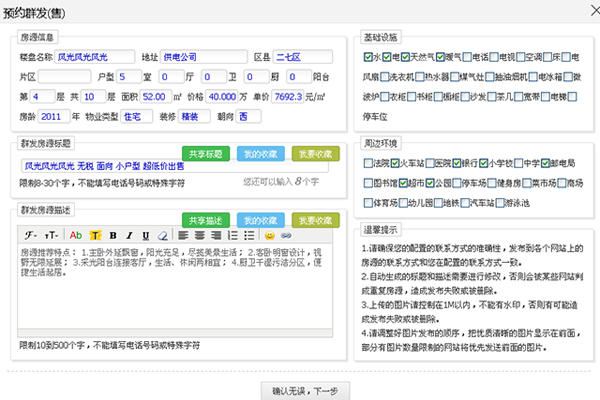Insert a numbered list in editor
This screenshot has height=400, width=600.
[233, 235]
